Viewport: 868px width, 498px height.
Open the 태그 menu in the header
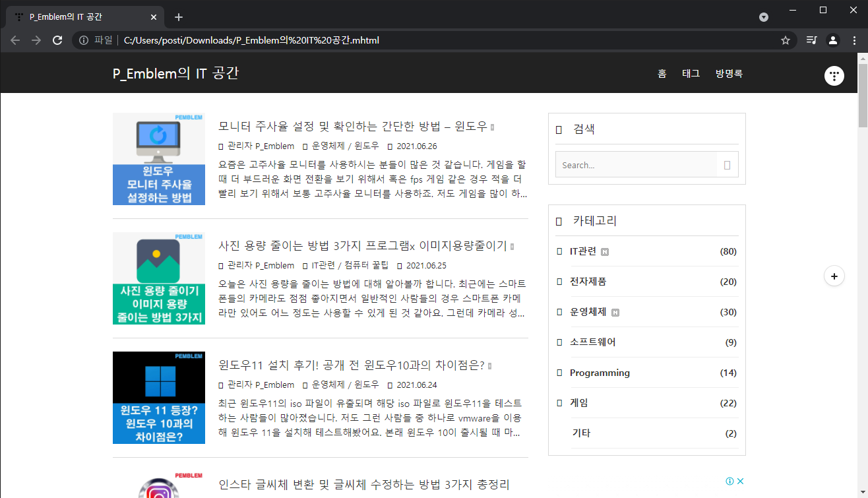tap(691, 73)
